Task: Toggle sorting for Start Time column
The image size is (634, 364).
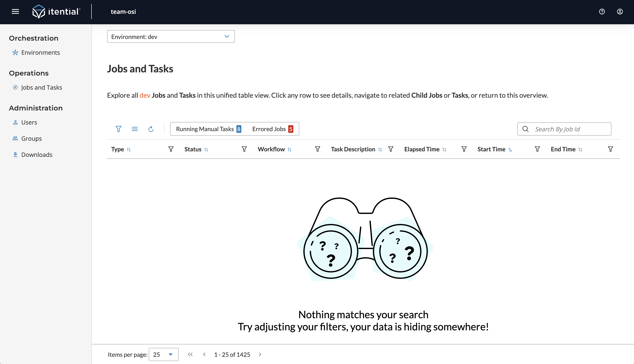Action: pyautogui.click(x=510, y=149)
